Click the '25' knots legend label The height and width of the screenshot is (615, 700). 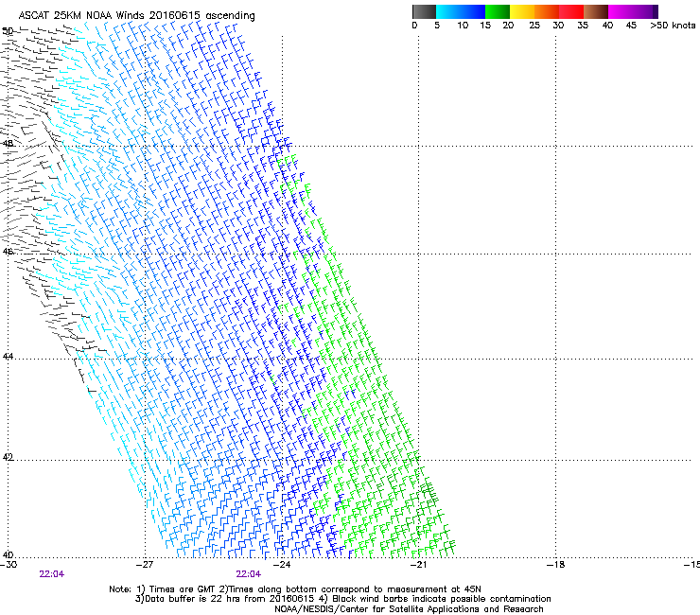(x=534, y=26)
